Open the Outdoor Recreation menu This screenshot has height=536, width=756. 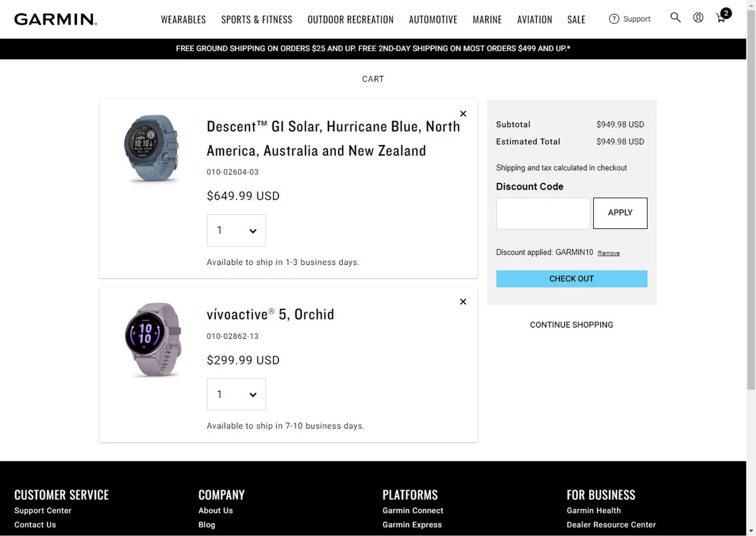(x=350, y=20)
